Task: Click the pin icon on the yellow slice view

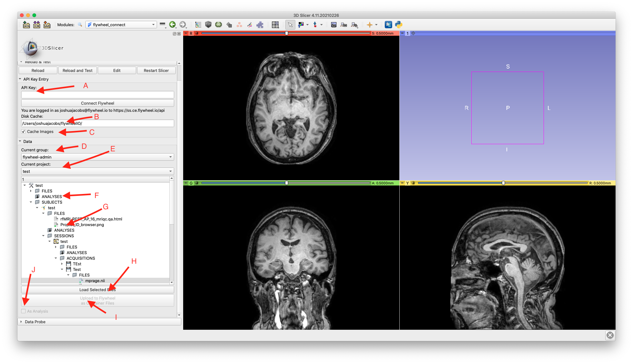Action: click(x=402, y=183)
